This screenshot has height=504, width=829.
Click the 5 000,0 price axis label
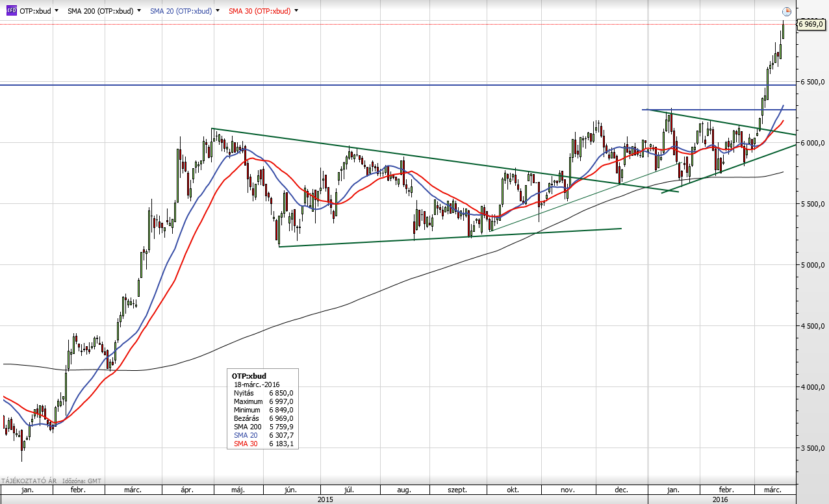point(813,265)
